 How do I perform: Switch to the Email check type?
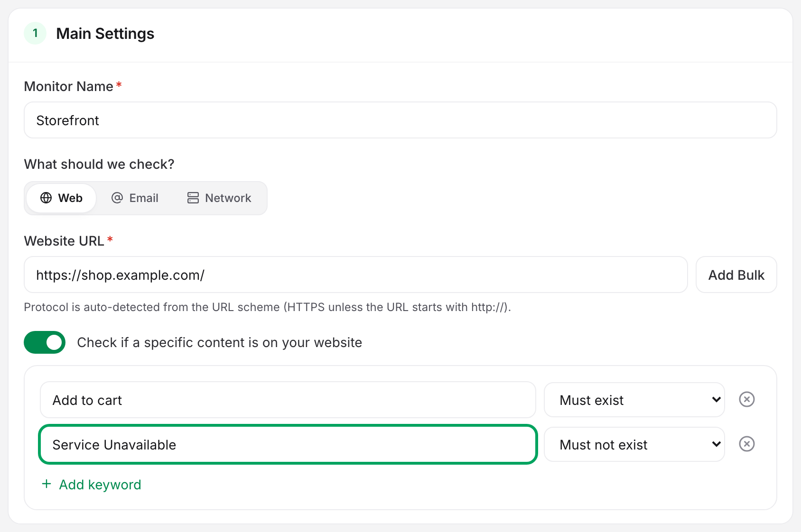tap(135, 198)
